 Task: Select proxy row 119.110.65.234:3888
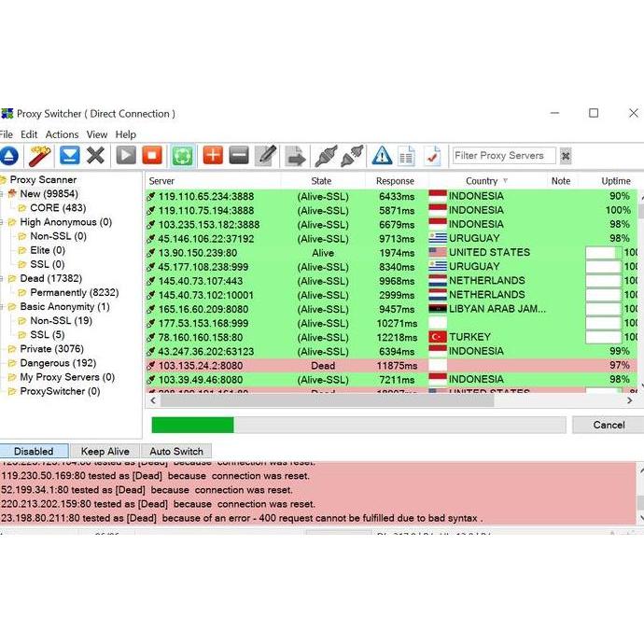[391, 196]
